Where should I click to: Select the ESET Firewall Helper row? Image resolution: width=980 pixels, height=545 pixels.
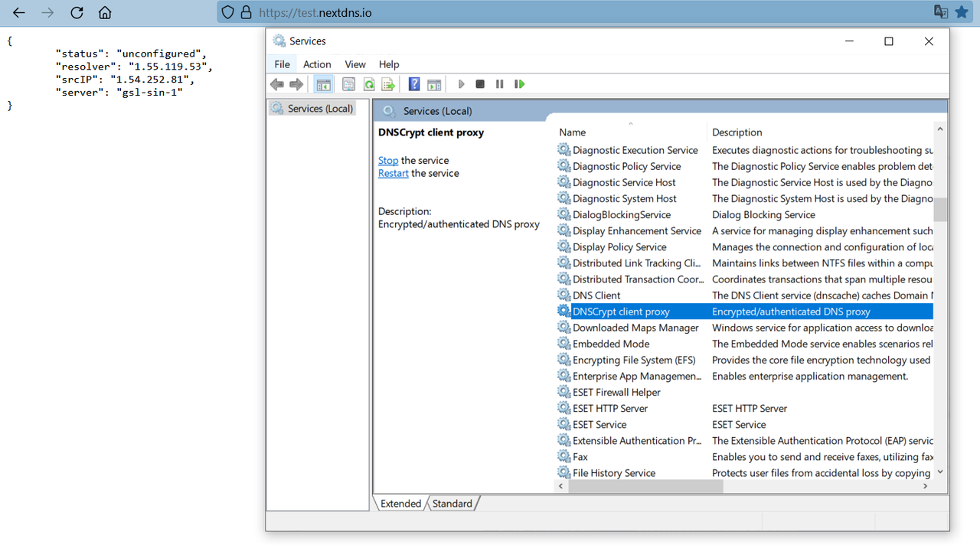[744, 392]
